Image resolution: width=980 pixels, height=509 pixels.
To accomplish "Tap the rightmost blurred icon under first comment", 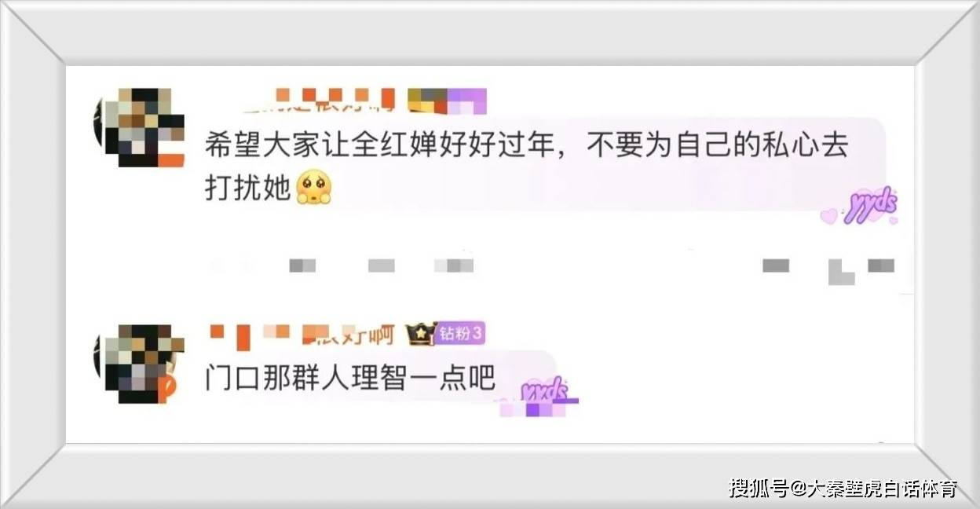I will click(881, 265).
